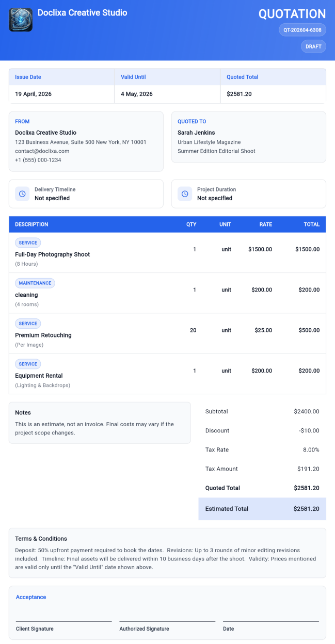Select the highlighted Estimated Total row
Screen dimensions: 335x644
click(x=262, y=509)
